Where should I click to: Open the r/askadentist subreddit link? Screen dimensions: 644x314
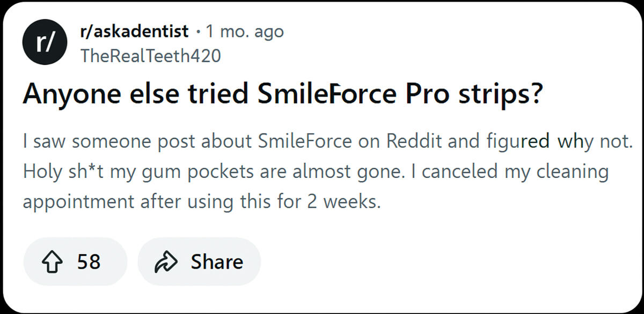(133, 32)
